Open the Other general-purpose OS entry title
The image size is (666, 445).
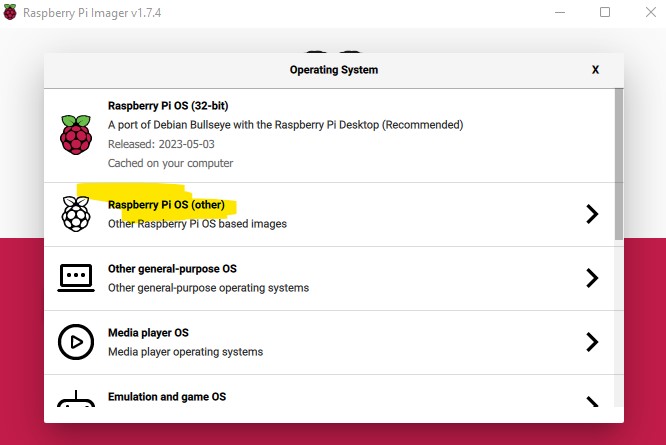click(x=172, y=269)
